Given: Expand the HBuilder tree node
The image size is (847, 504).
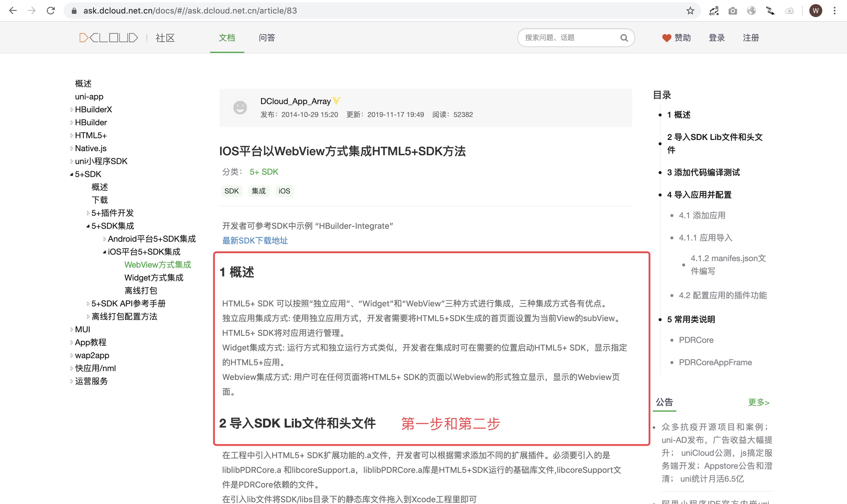Looking at the screenshot, I should coord(72,123).
